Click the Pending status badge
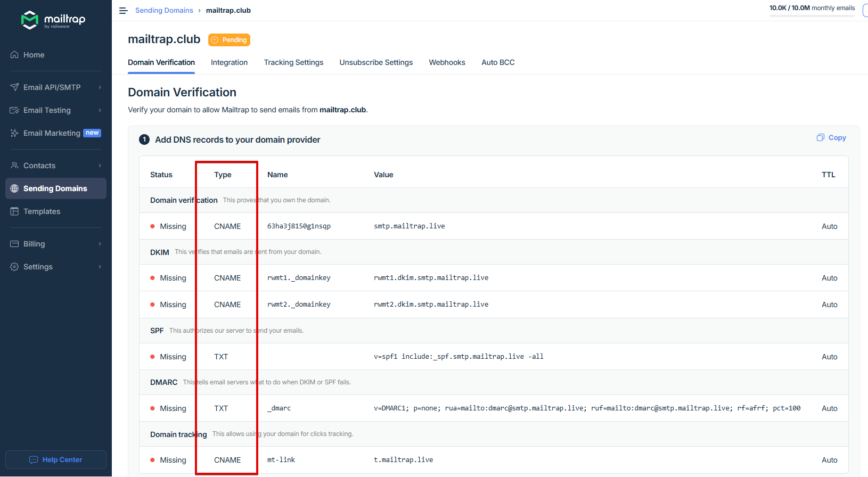868x477 pixels. coord(229,40)
